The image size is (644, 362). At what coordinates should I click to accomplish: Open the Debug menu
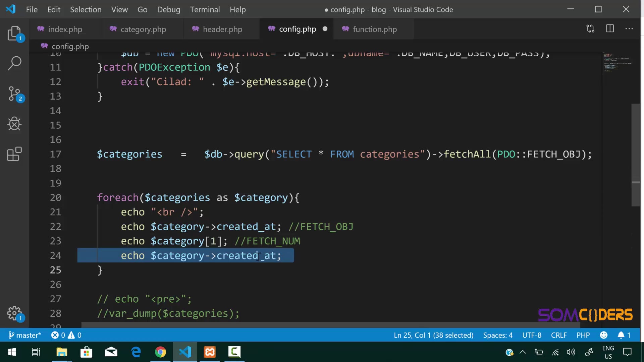[169, 9]
